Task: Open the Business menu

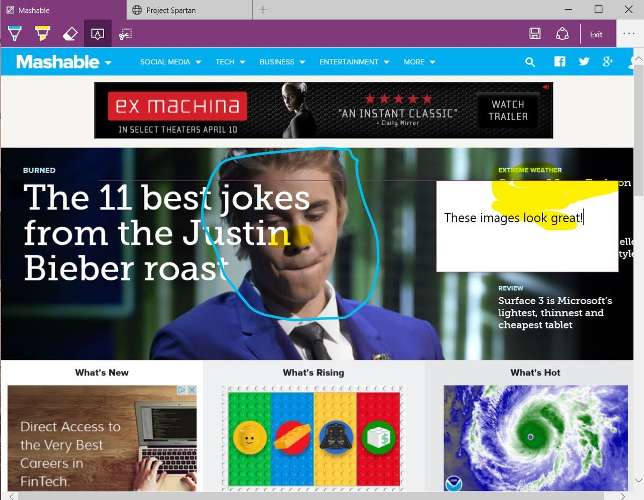Action: click(x=282, y=62)
